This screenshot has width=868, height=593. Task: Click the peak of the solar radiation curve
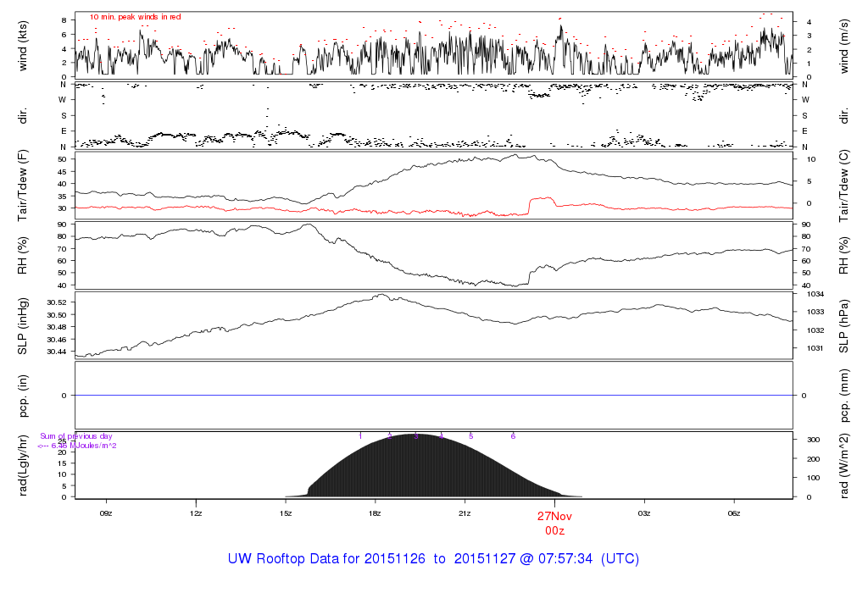(415, 435)
